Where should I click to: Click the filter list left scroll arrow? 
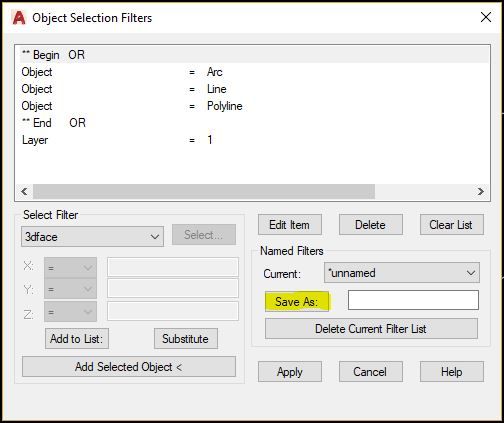point(24,191)
